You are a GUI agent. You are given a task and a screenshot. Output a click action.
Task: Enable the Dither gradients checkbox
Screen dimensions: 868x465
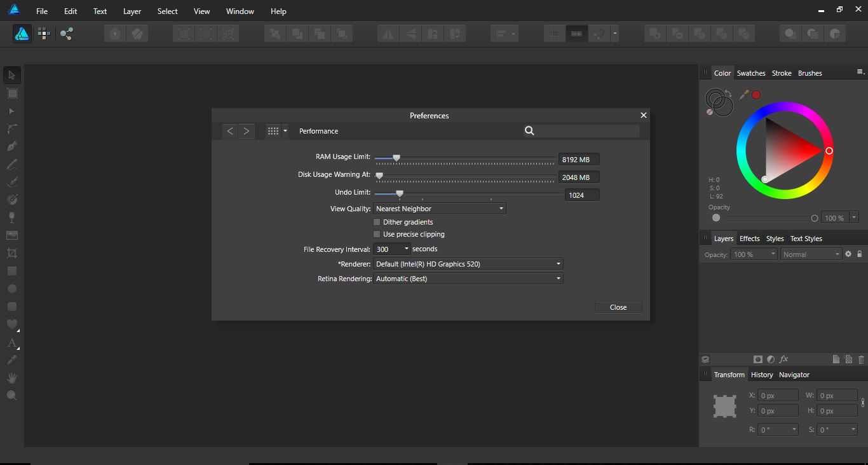[376, 221]
